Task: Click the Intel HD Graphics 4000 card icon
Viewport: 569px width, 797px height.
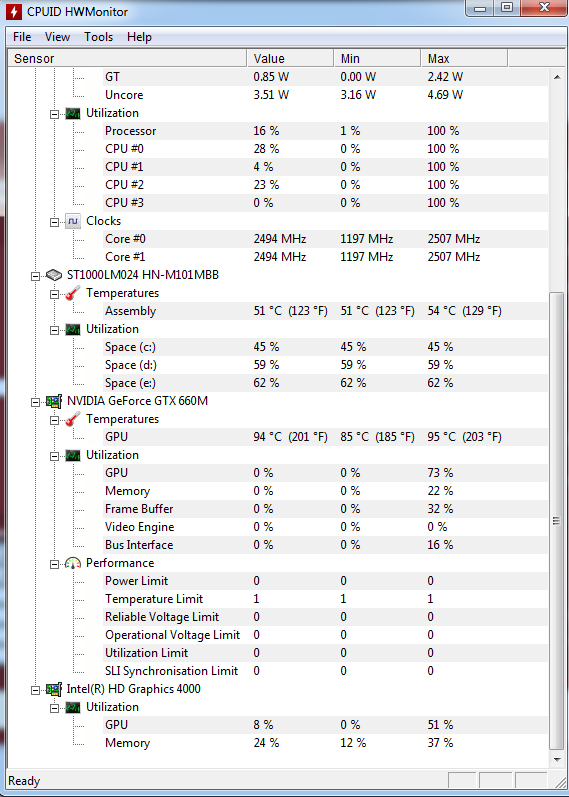Action: click(53, 689)
